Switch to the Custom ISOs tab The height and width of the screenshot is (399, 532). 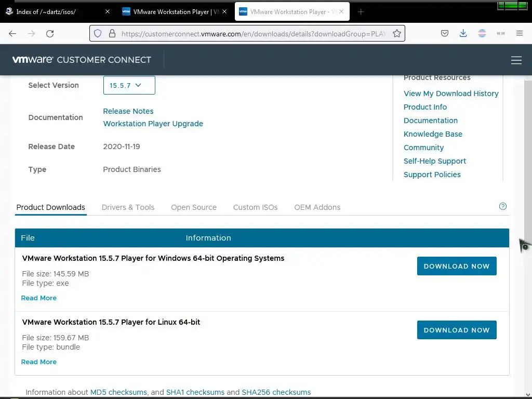pyautogui.click(x=255, y=207)
